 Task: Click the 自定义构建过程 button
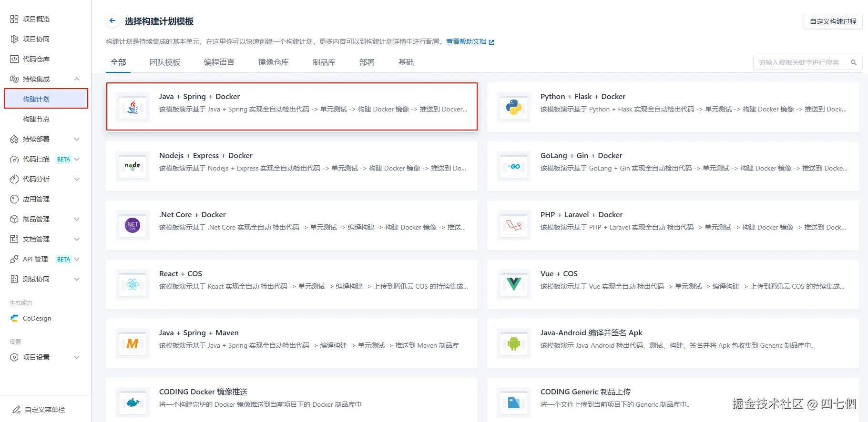click(x=833, y=21)
